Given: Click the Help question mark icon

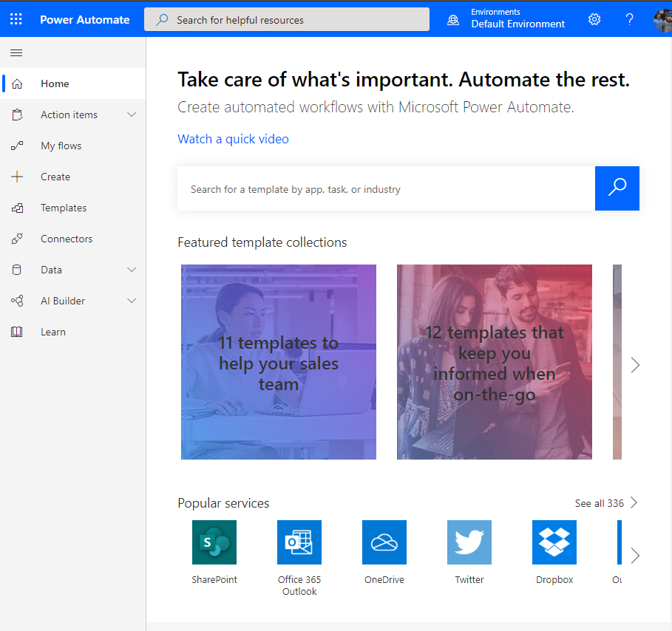Looking at the screenshot, I should coord(629,19).
